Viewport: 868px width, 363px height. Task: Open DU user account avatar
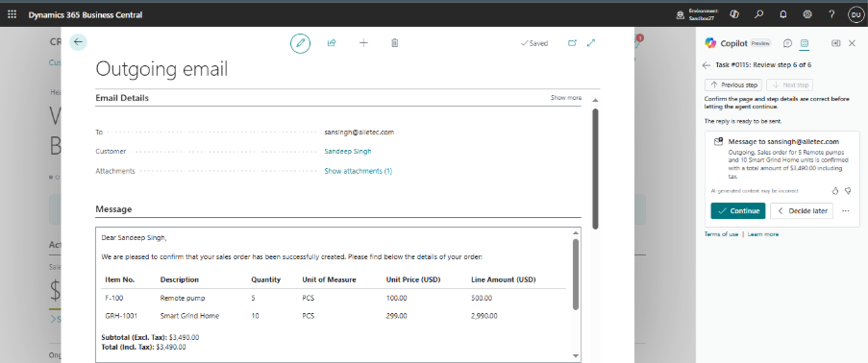point(856,15)
